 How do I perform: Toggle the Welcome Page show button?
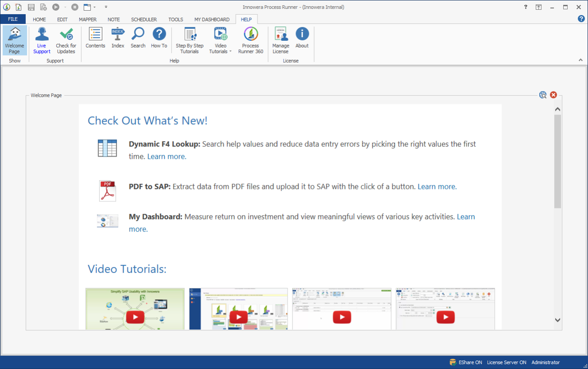(15, 40)
